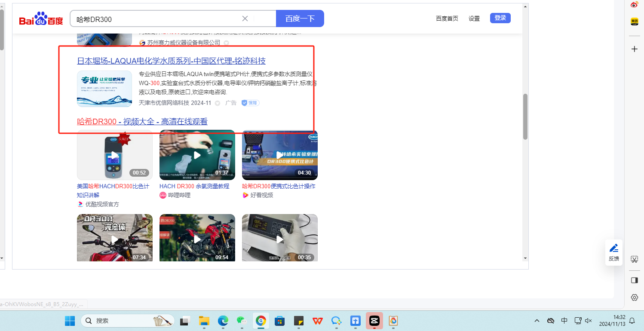Open Weibo from the browser sidebar
644x331 pixels.
(634, 5)
